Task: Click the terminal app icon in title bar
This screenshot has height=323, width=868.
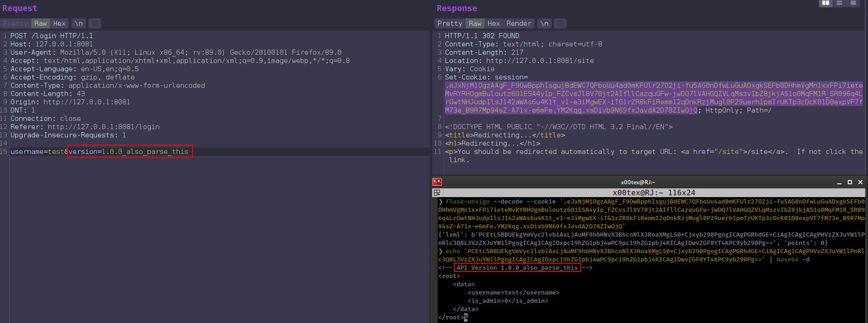Action: [437, 182]
